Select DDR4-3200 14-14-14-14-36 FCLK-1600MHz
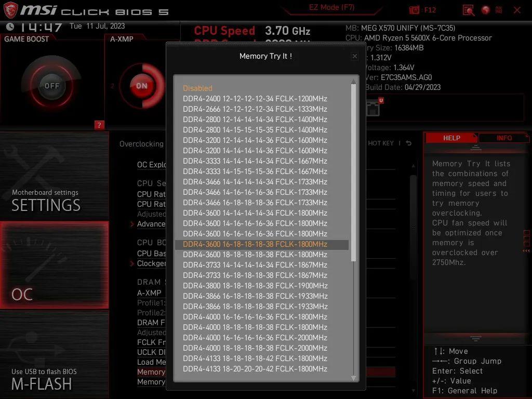Viewport: 532px width, 399px height. pyautogui.click(x=255, y=151)
